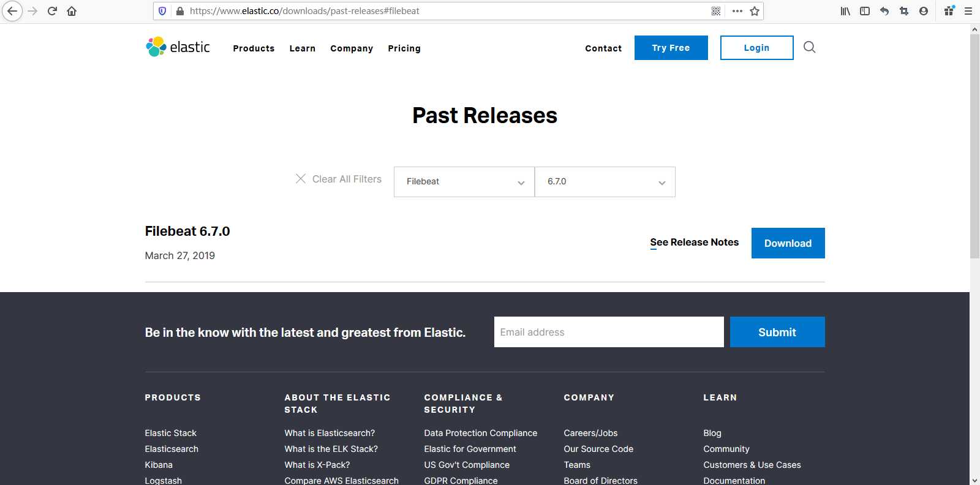Click the X icon next to Clear All Filters

pos(301,178)
